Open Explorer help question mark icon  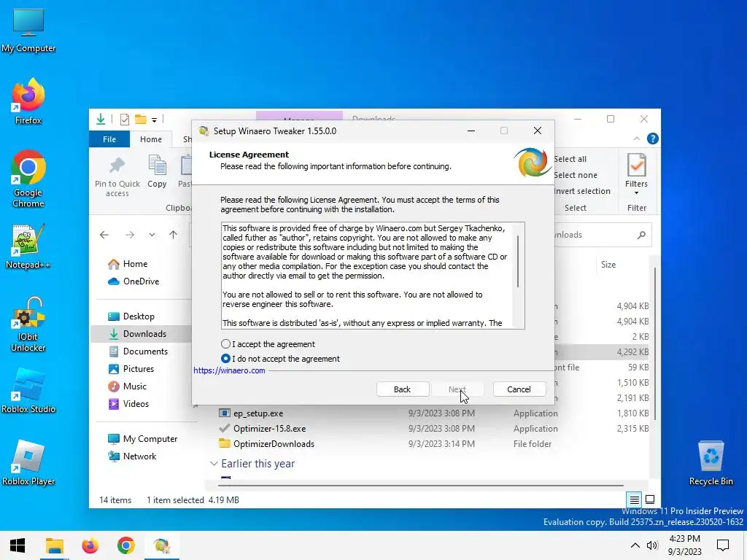click(653, 139)
